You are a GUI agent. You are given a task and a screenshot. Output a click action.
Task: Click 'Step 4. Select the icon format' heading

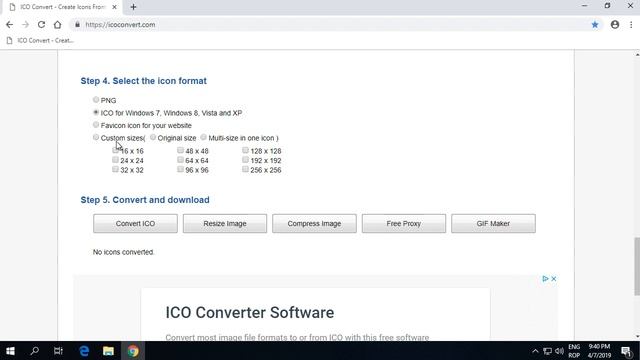[144, 81]
